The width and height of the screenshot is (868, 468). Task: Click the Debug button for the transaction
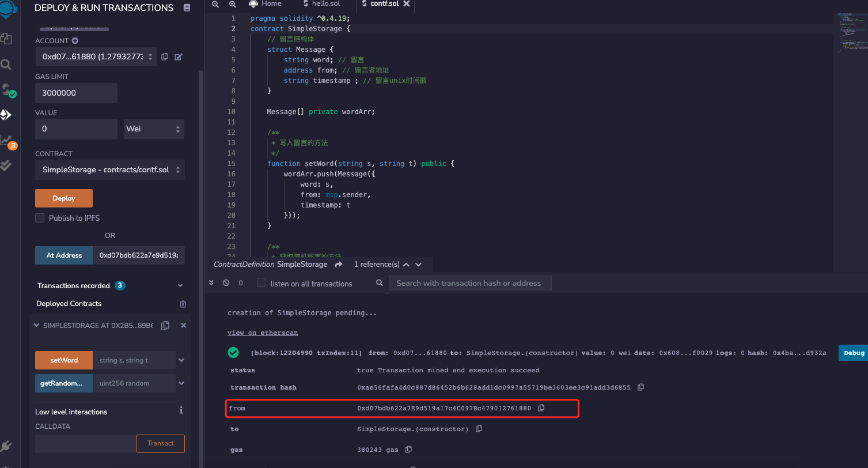click(x=854, y=353)
